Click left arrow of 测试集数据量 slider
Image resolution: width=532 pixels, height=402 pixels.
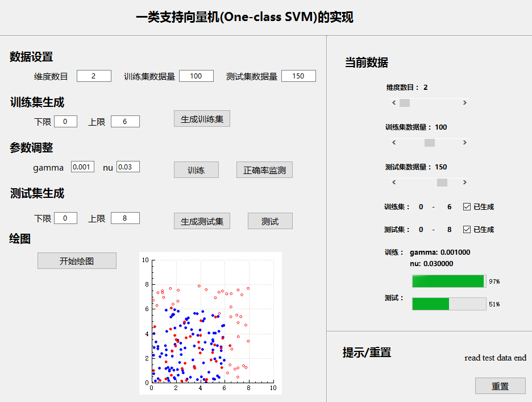tap(394, 183)
